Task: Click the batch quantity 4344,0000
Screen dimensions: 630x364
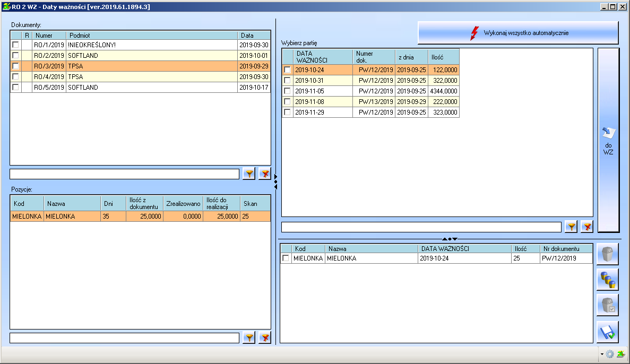Action: [x=444, y=91]
